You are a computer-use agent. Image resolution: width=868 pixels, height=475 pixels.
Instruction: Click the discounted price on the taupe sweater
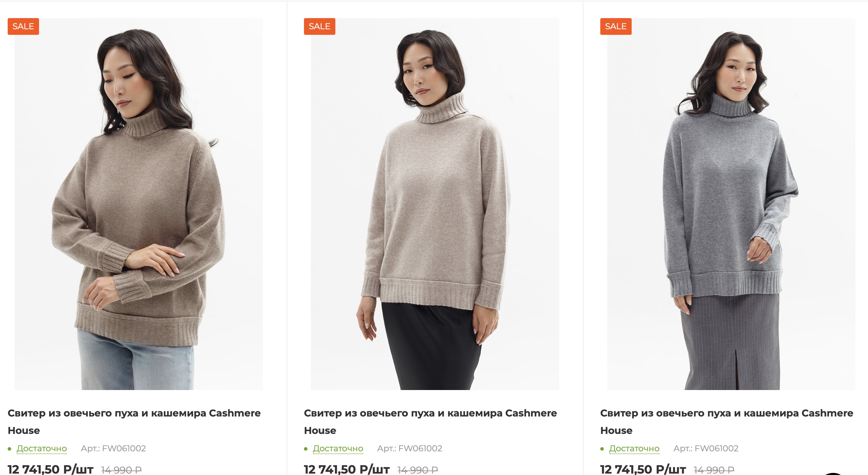[51, 469]
